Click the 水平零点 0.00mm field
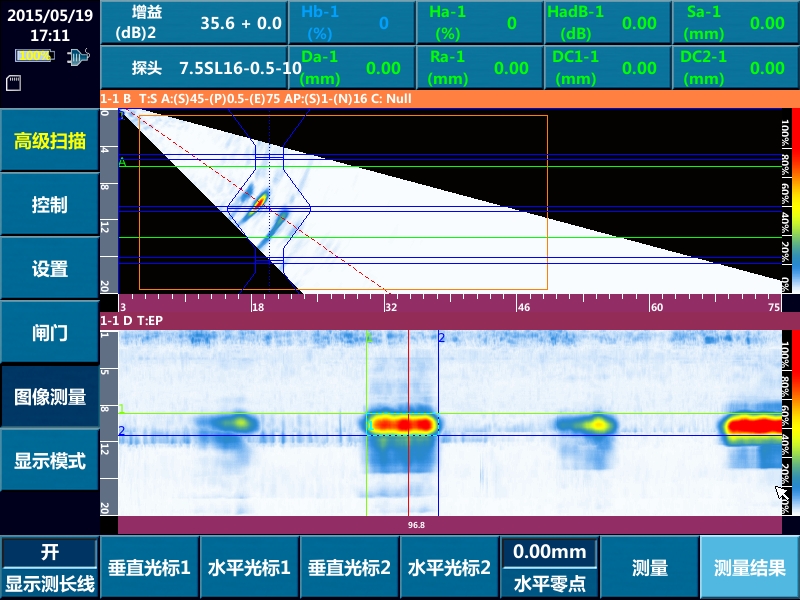This screenshot has height=600, width=800. pos(549,567)
